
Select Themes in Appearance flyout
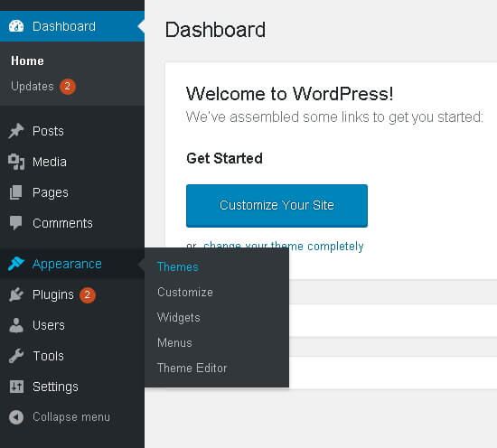tap(178, 266)
